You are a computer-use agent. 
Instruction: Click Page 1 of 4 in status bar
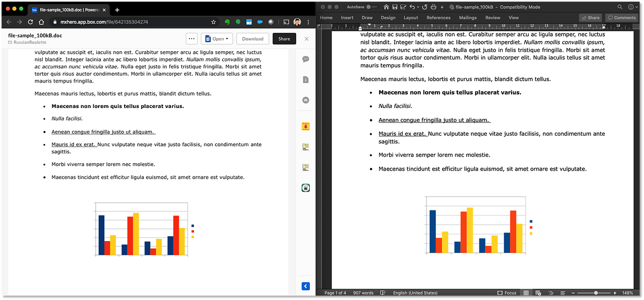point(335,293)
